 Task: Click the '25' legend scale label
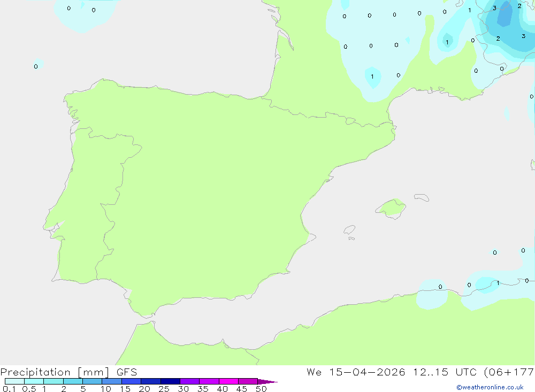(x=164, y=389)
